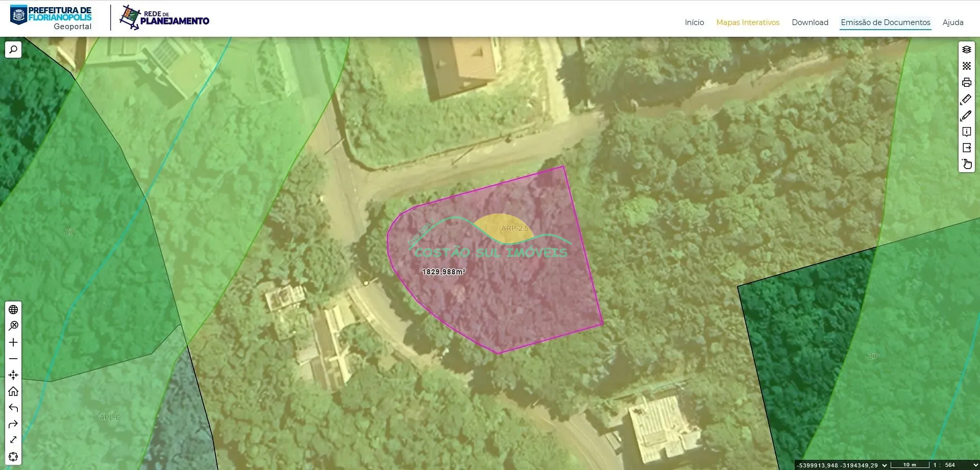Screen dimensions: 980x470
Task: Click the ARP-2.5 zoning label
Action: point(515,228)
